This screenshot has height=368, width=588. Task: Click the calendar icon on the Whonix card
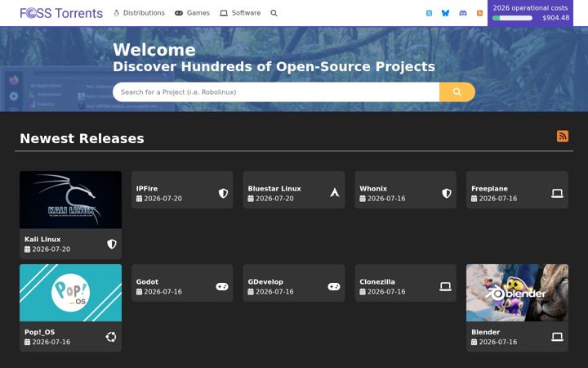[363, 199]
